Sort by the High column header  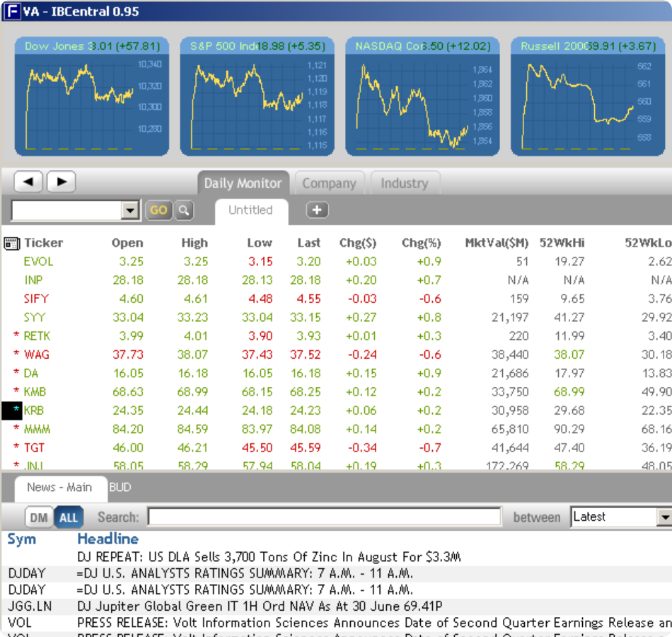coord(195,243)
